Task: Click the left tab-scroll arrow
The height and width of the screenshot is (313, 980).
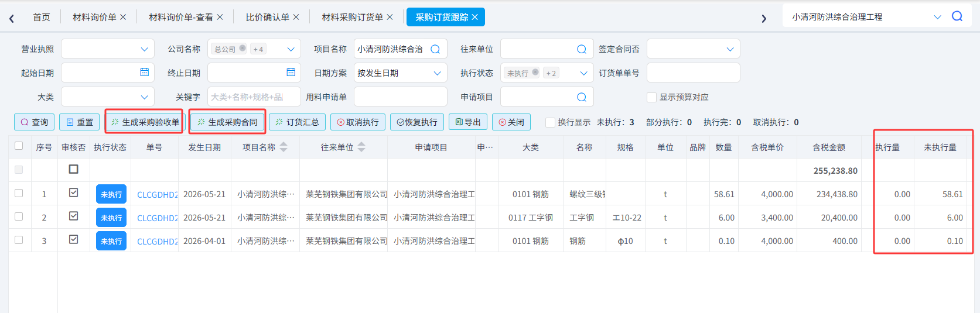Action: (x=12, y=18)
